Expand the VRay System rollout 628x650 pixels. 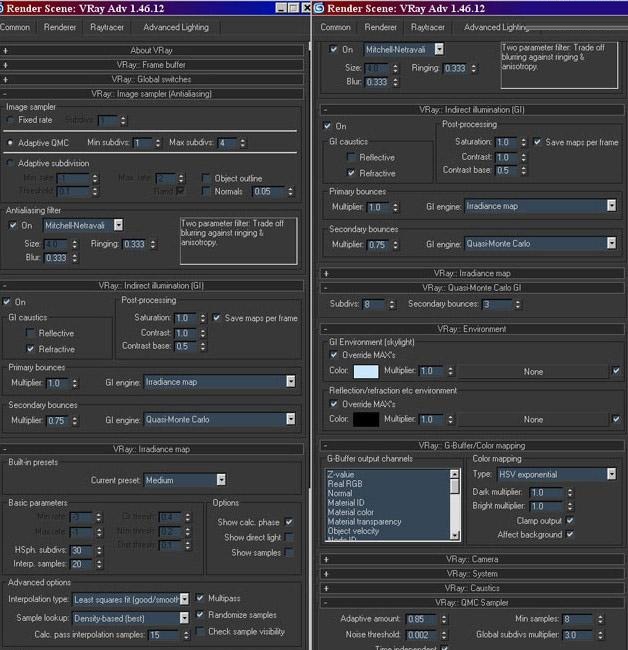coord(472,574)
